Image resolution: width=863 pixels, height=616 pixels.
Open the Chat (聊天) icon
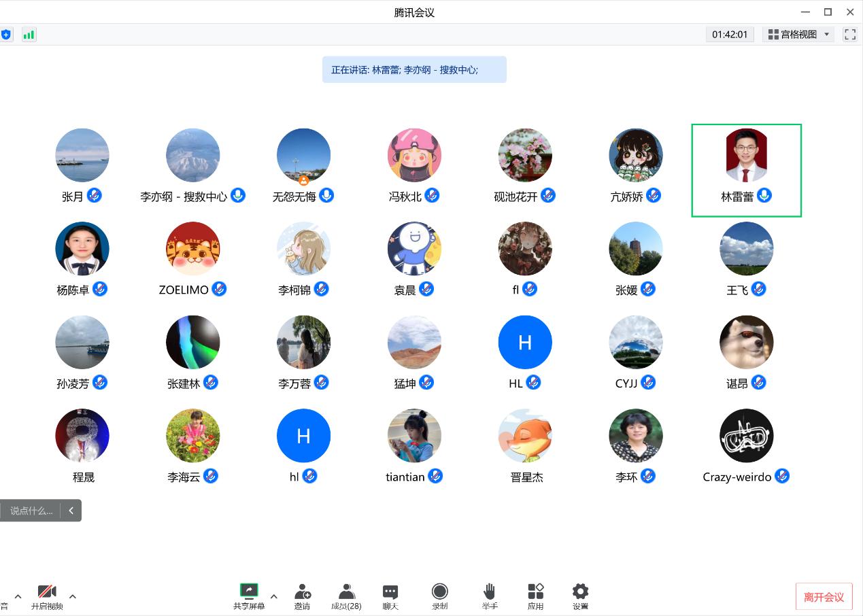click(390, 591)
